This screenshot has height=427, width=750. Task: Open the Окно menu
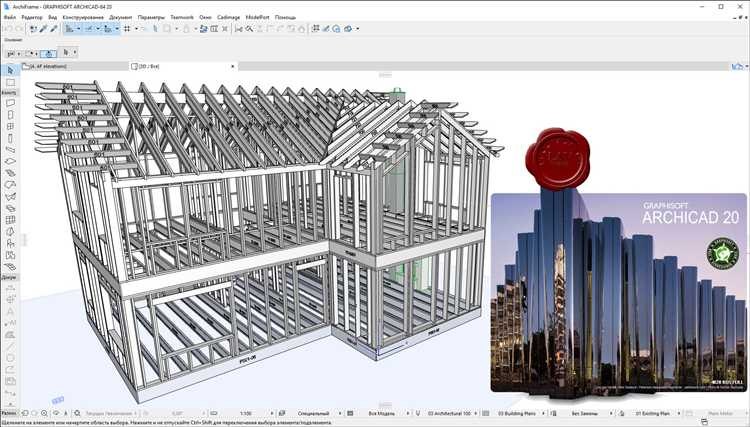[205, 17]
